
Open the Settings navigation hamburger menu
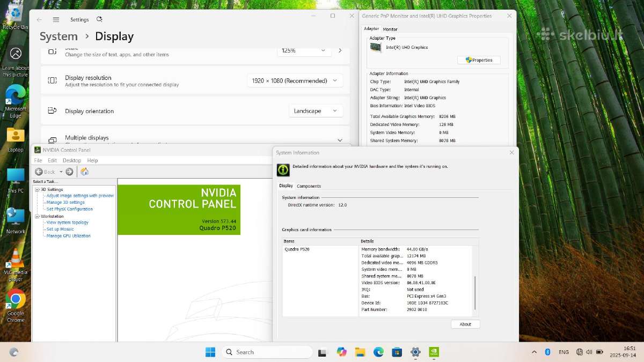click(x=56, y=19)
